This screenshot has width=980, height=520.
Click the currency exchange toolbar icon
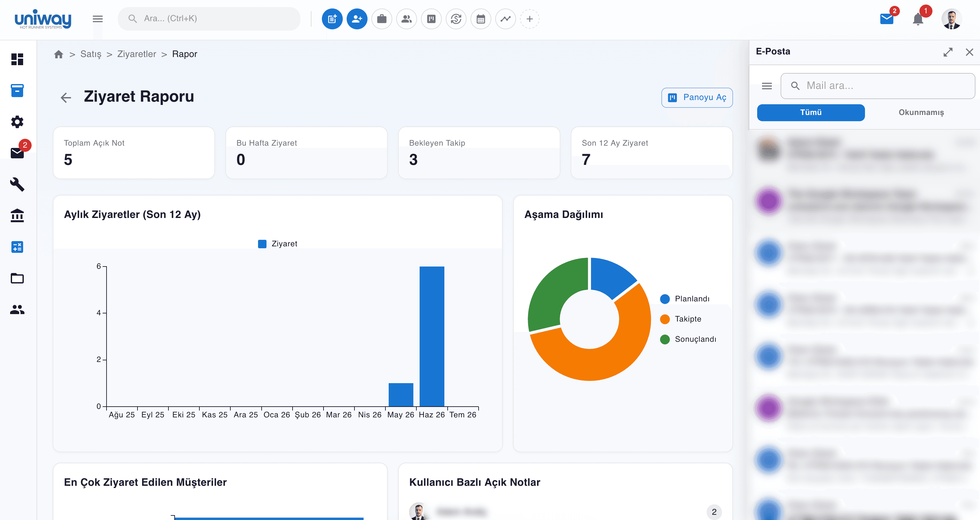pos(456,19)
